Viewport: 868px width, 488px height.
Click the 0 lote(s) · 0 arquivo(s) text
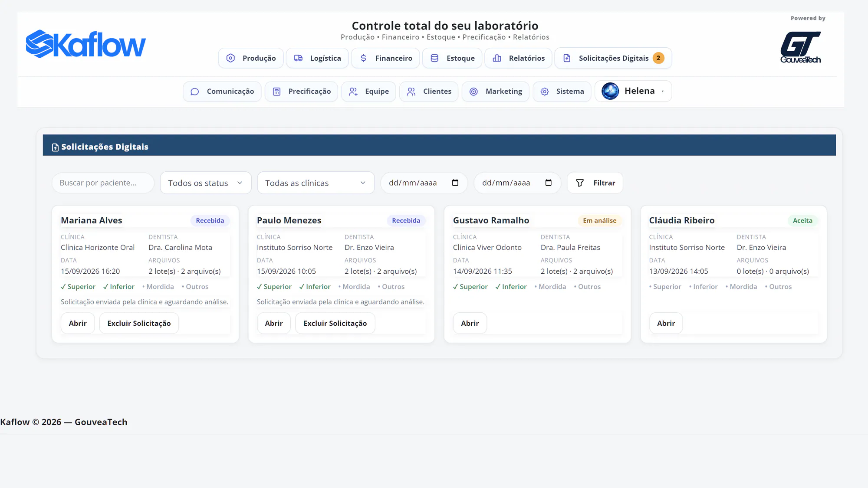tap(773, 271)
